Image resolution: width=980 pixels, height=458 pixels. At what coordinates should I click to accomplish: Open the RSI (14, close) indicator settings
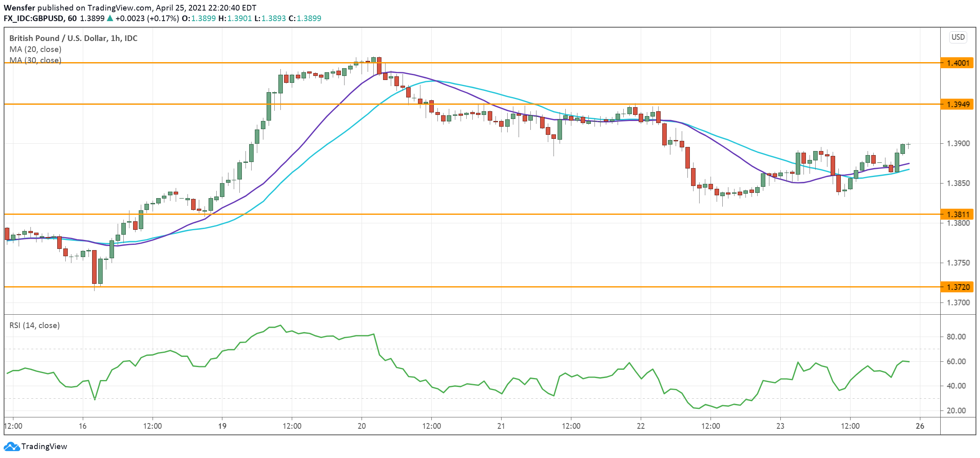(x=34, y=325)
